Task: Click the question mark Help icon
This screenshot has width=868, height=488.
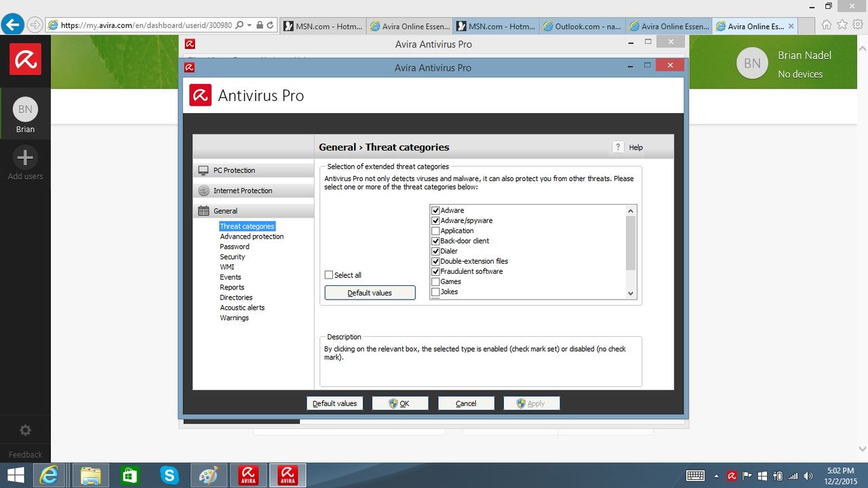Action: (x=618, y=147)
